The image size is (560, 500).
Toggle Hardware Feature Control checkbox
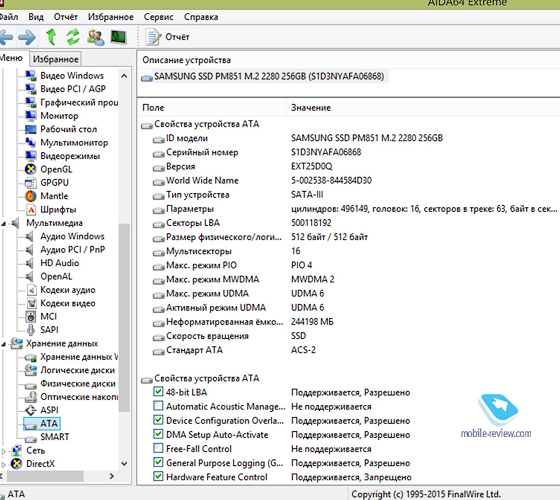click(158, 476)
